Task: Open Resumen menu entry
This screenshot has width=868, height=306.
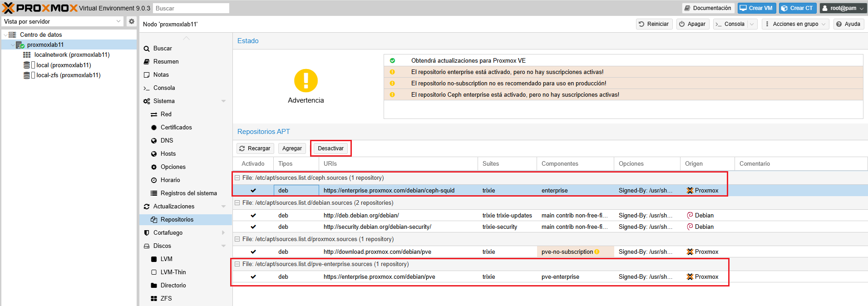Action: tap(186, 62)
